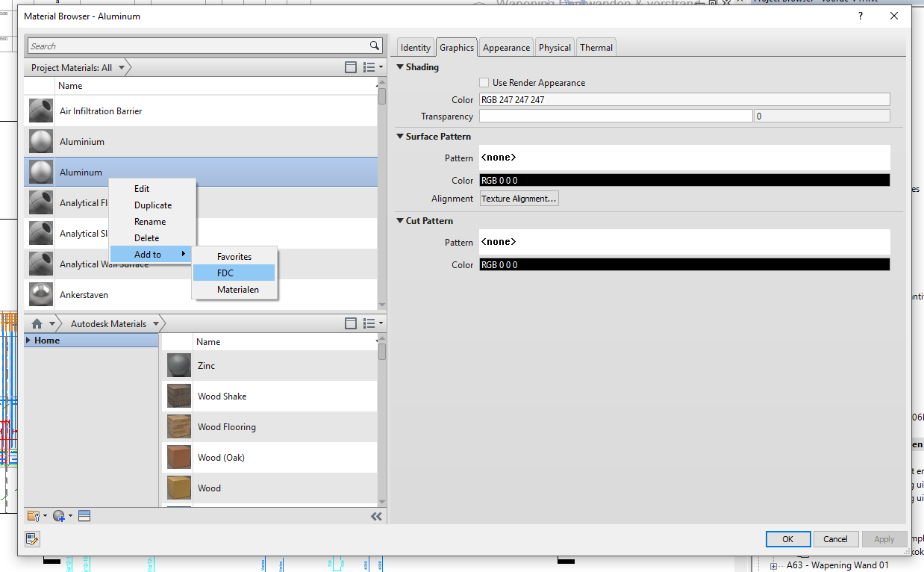924x572 pixels.
Task: Switch to the Graphics tab
Action: point(457,47)
